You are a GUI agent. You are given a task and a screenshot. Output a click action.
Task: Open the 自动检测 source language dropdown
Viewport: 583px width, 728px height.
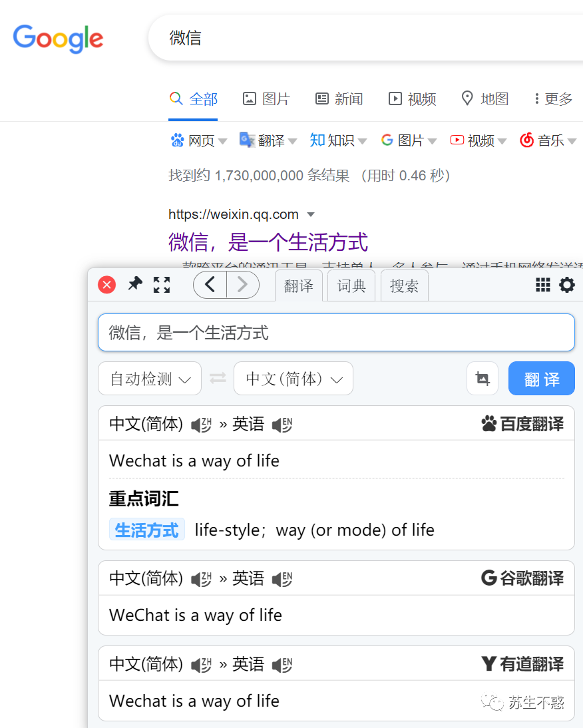[150, 379]
